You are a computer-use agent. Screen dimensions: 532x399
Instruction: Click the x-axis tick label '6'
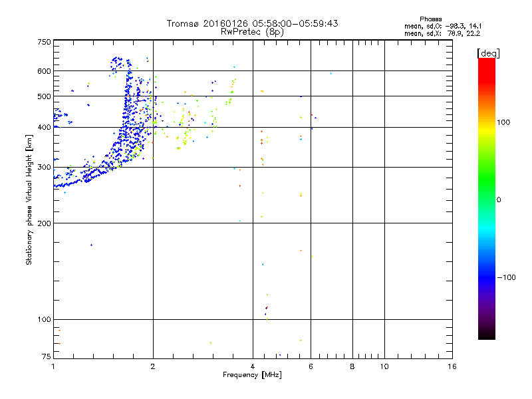coord(311,366)
